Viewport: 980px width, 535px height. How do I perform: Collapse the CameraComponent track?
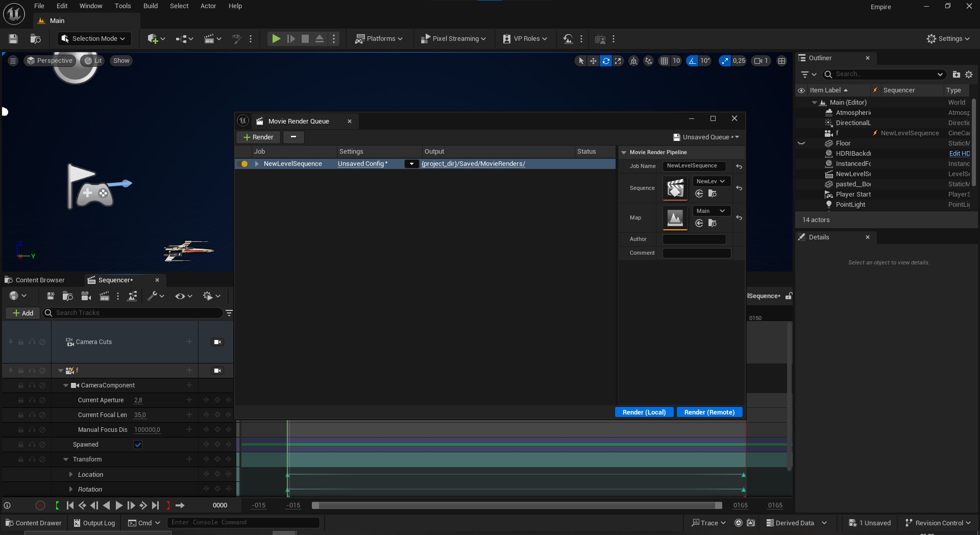pyautogui.click(x=66, y=385)
